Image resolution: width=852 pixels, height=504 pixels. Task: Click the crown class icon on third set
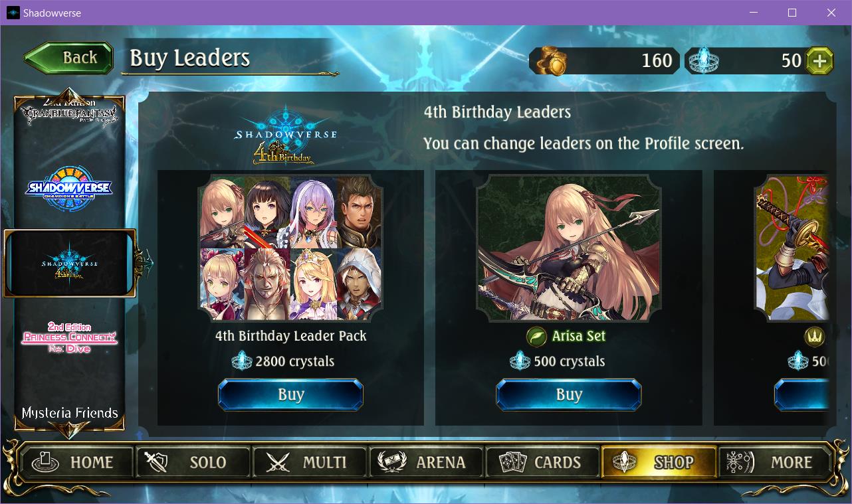(815, 337)
